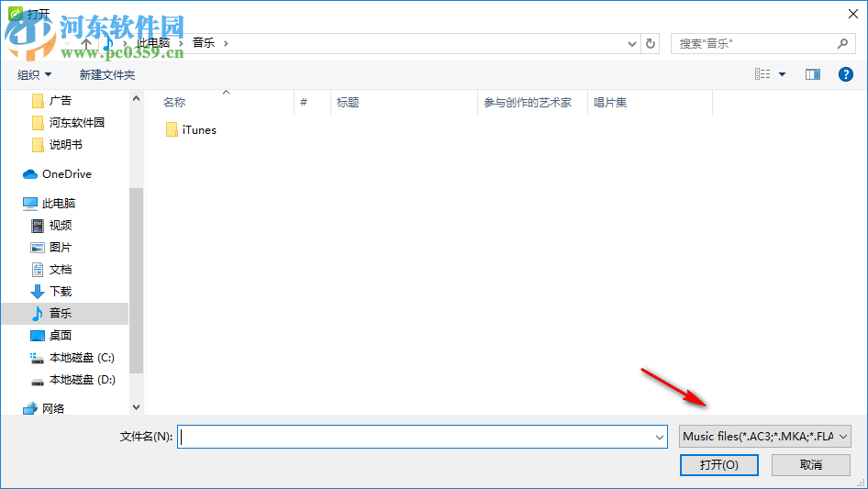The image size is (868, 489).
Task: Click the OneDrive cloud icon
Action: [x=30, y=174]
